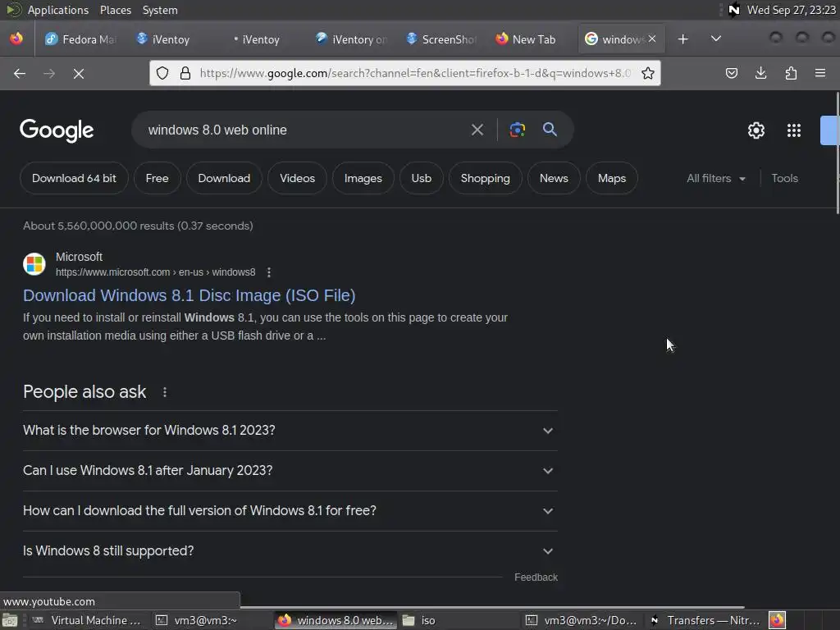Open the site security lock info

[185, 73]
